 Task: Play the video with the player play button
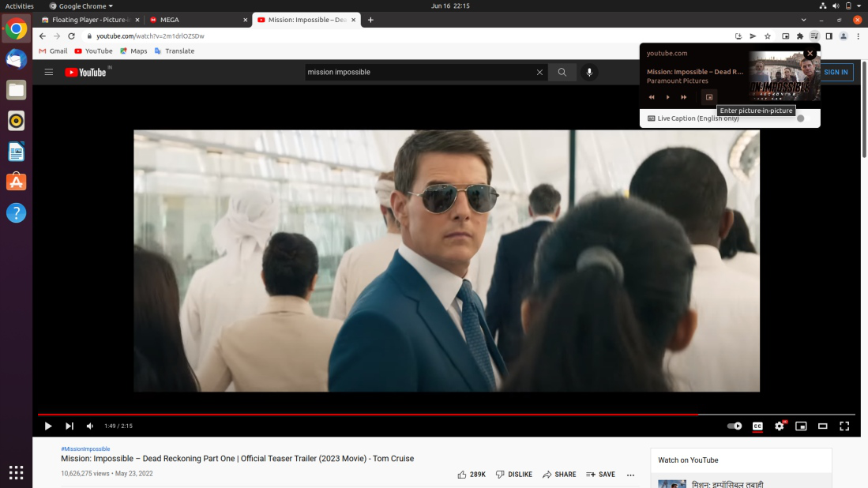pos(48,426)
